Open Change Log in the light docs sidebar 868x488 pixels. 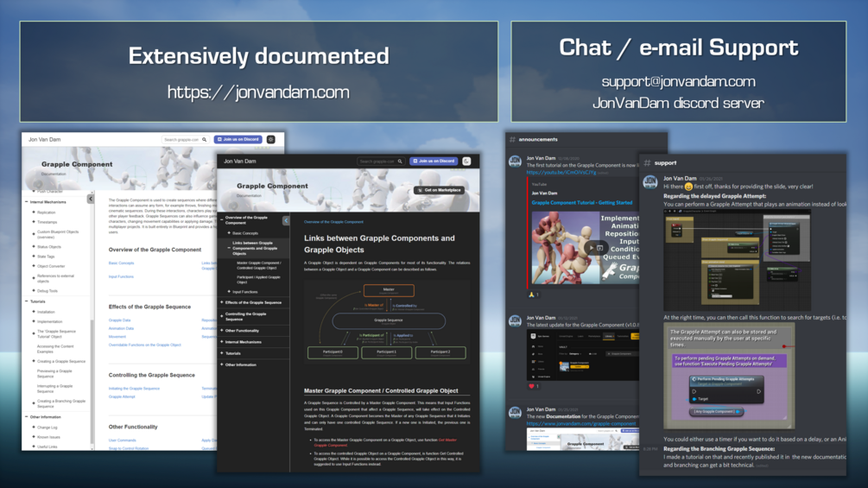tap(47, 428)
